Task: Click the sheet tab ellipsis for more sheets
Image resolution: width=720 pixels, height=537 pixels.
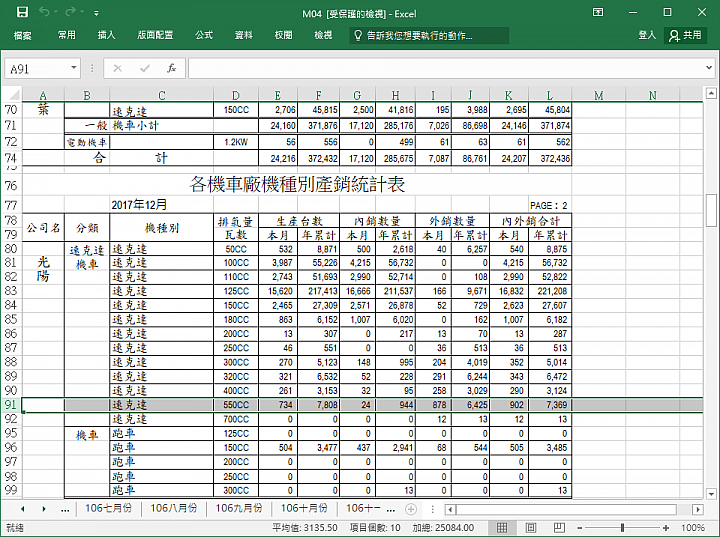Action: (x=65, y=509)
